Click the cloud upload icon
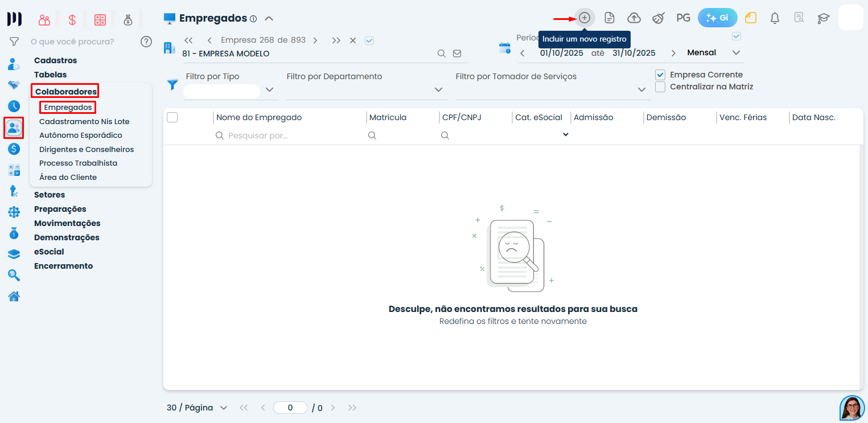868x423 pixels. [x=634, y=18]
